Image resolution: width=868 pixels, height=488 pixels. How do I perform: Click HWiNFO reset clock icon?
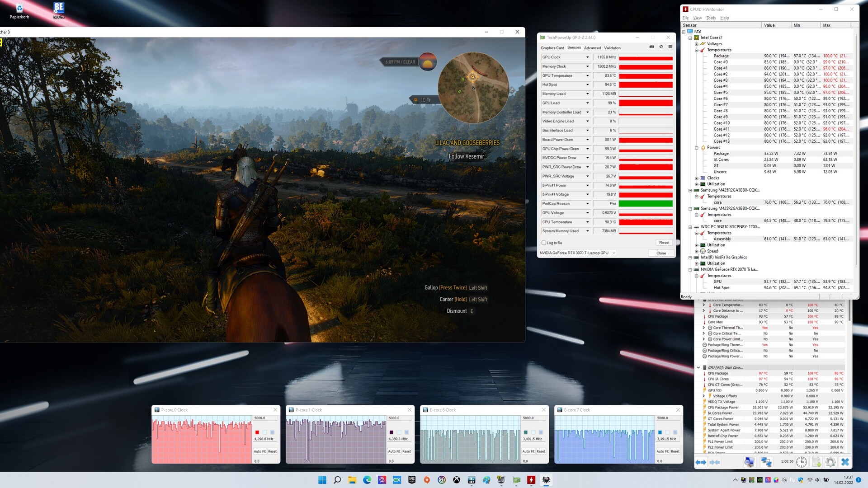click(801, 462)
